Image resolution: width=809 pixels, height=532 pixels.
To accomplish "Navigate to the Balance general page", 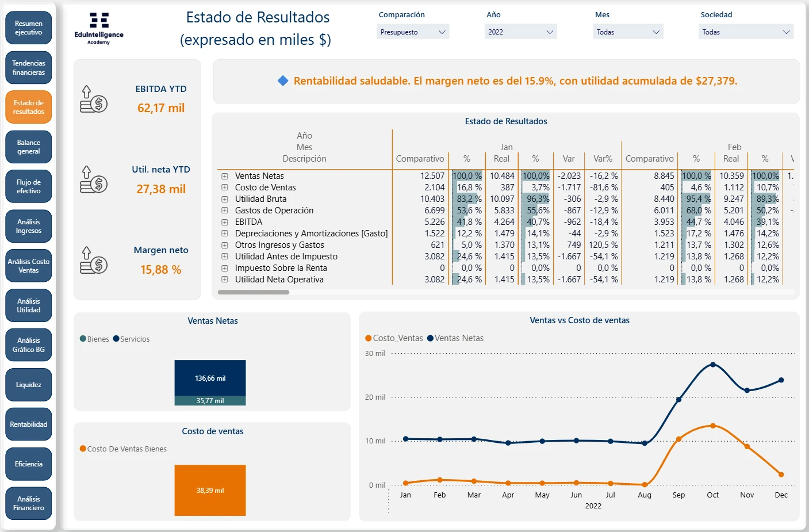I will click(x=29, y=147).
